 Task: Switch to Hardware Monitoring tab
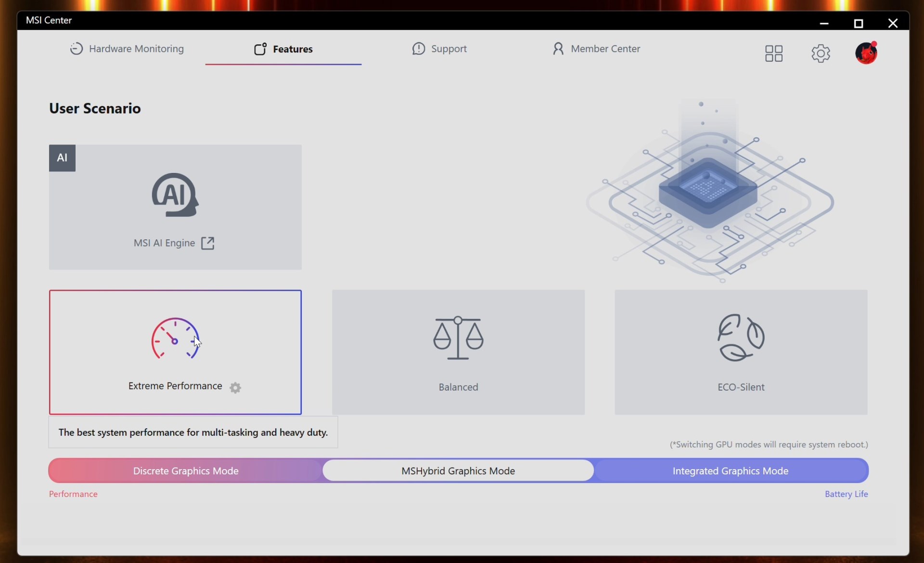click(127, 49)
